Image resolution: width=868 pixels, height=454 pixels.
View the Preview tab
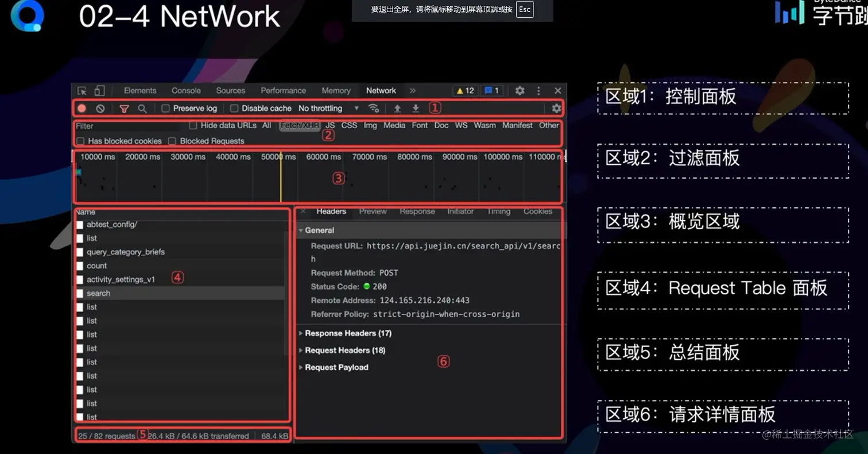(x=373, y=211)
